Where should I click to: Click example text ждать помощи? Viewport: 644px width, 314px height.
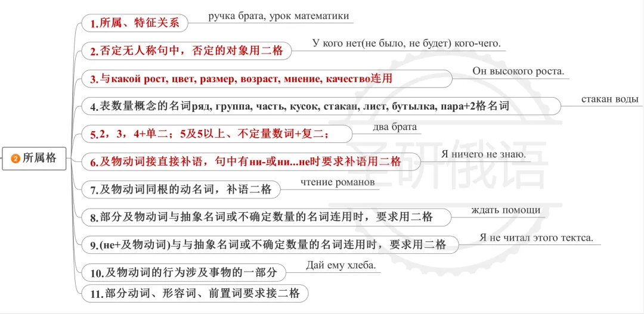[x=506, y=210]
